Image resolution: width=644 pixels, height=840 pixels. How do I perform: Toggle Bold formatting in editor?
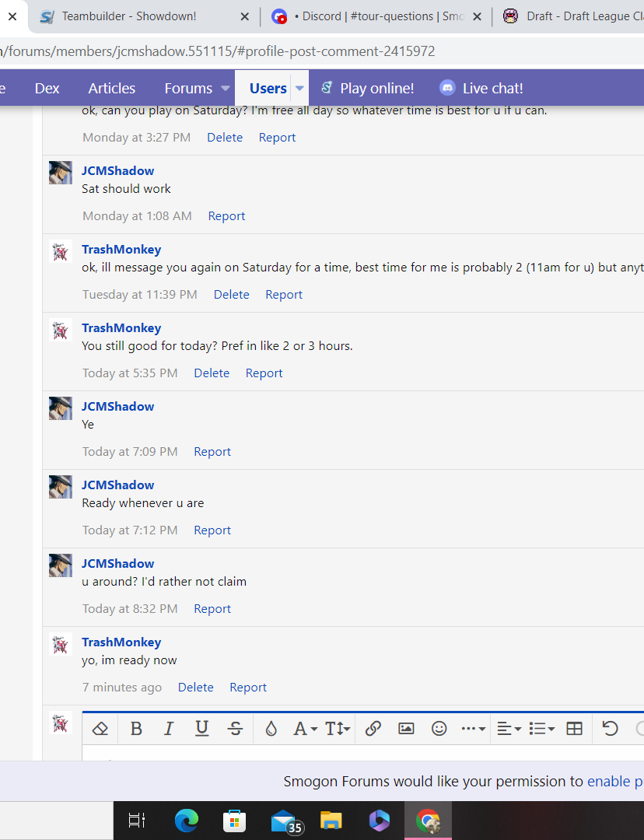tap(136, 729)
